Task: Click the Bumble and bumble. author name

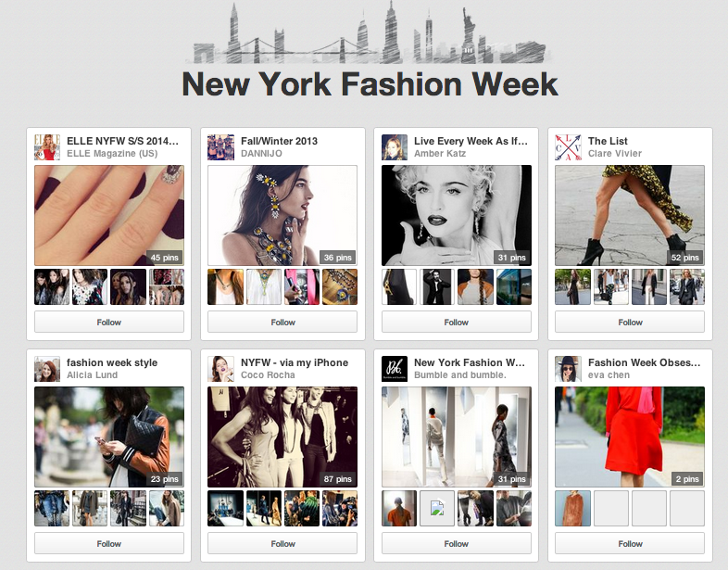Action: (x=459, y=374)
